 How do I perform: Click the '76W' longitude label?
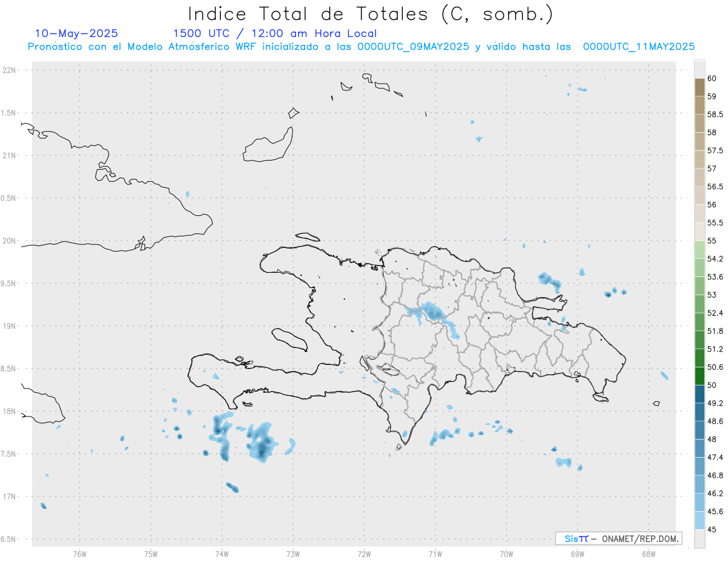pyautogui.click(x=79, y=554)
